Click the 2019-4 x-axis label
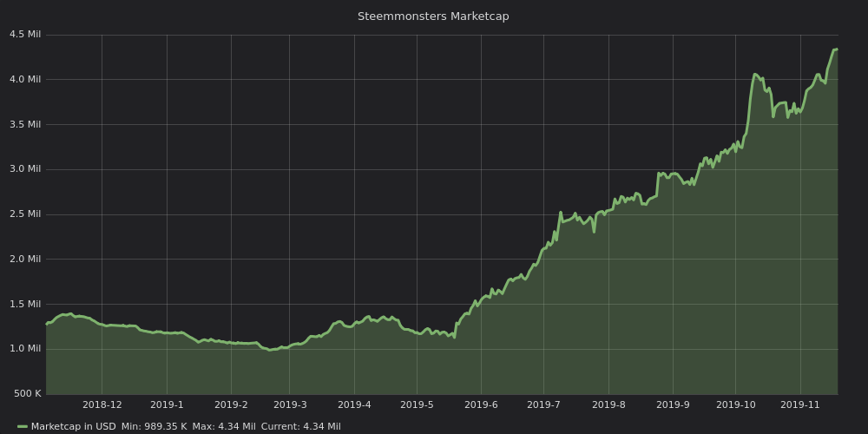 point(354,404)
